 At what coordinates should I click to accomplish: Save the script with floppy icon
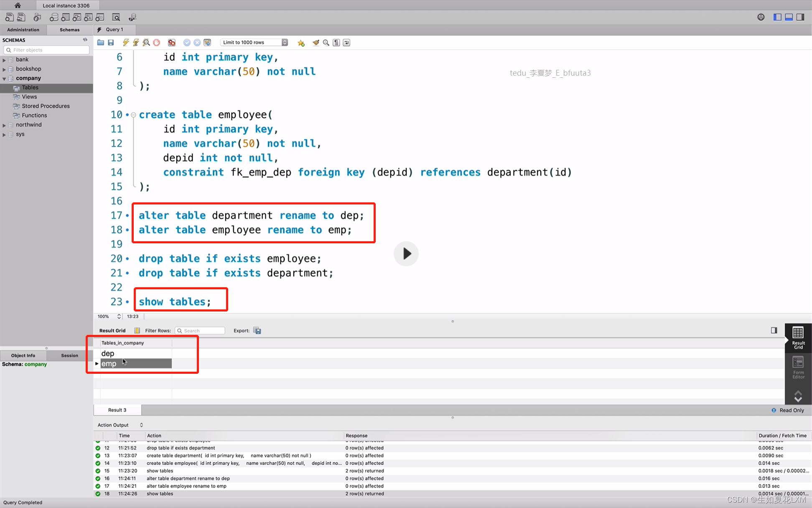(x=111, y=43)
